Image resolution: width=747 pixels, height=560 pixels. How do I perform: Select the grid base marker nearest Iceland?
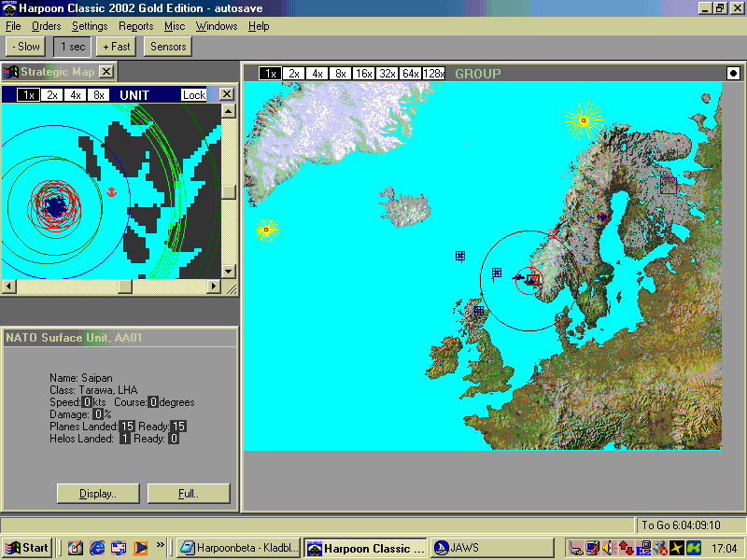tap(460, 256)
